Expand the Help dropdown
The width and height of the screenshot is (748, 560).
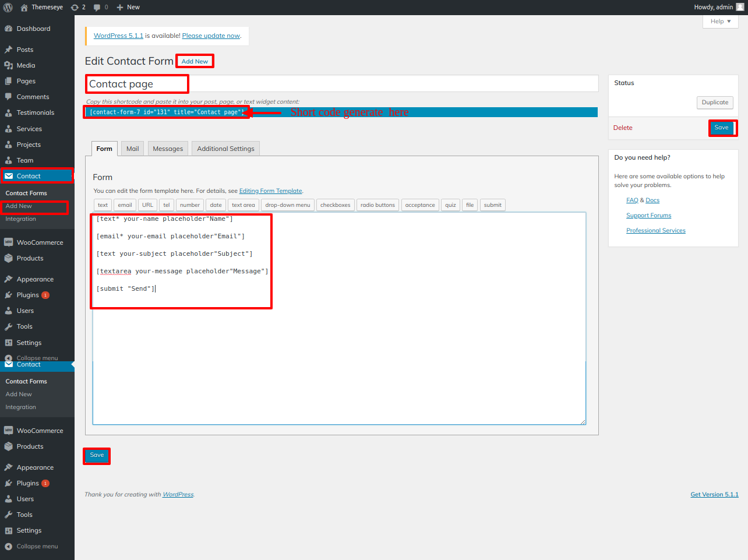tap(721, 22)
